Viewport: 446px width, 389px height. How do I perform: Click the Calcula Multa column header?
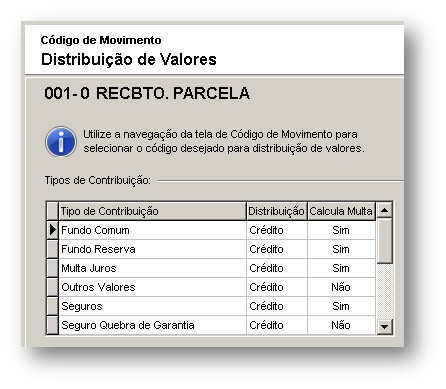[x=341, y=211]
